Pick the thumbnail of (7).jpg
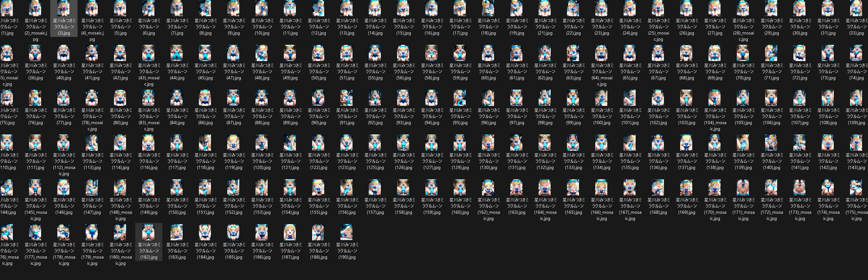Viewport: 868px width, 280px height. pyautogui.click(x=177, y=8)
